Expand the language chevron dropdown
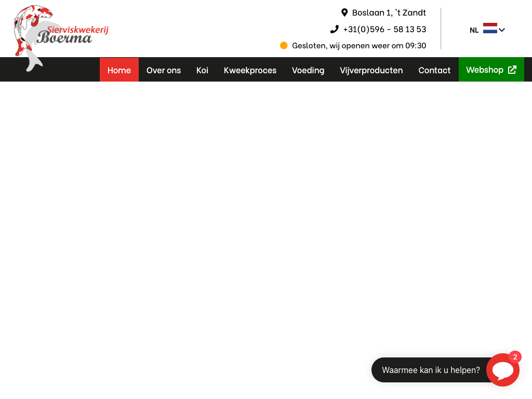The width and height of the screenshot is (532, 399). pos(502,30)
